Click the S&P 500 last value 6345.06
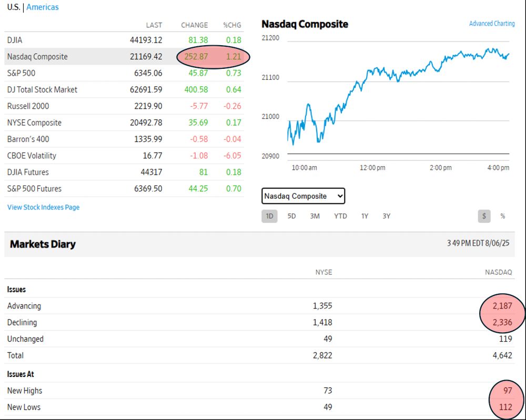This screenshot has height=420, width=526. pos(148,73)
